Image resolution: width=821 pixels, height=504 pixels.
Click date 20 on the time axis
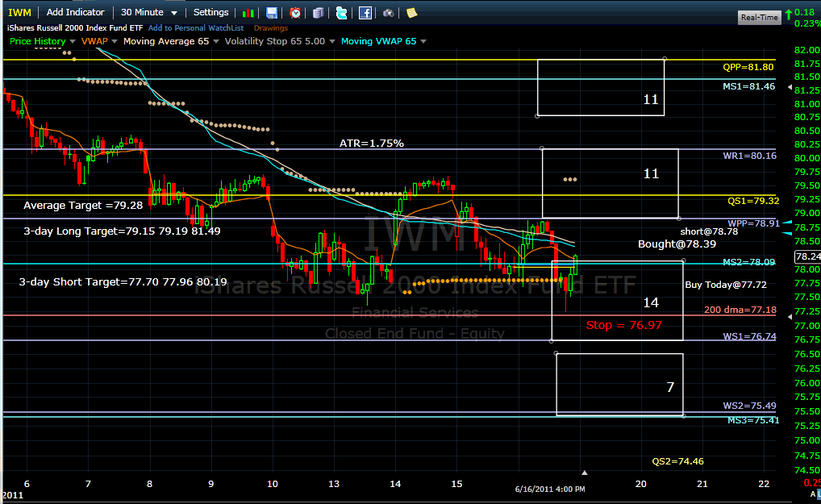641,484
